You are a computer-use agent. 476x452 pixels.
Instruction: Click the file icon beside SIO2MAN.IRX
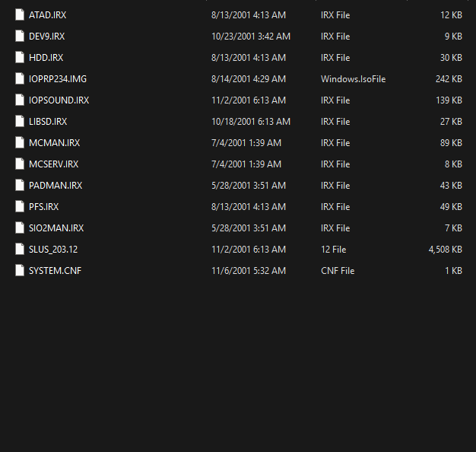pyautogui.click(x=20, y=228)
